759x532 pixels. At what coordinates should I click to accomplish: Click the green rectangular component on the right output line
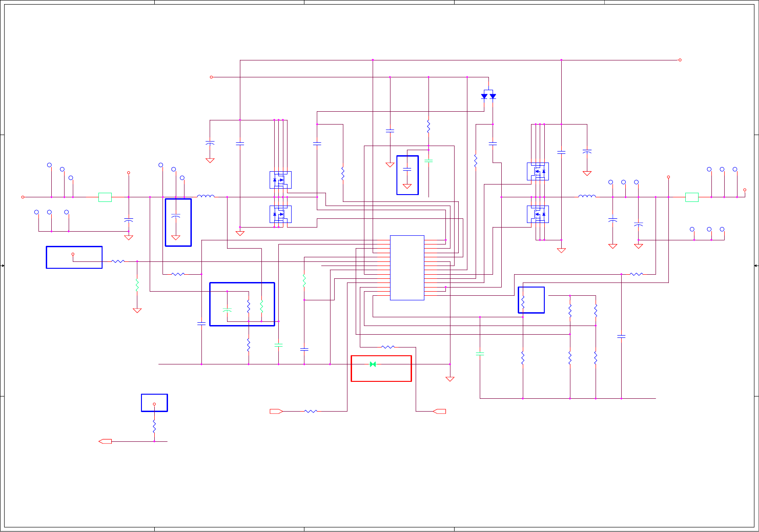[x=692, y=197]
